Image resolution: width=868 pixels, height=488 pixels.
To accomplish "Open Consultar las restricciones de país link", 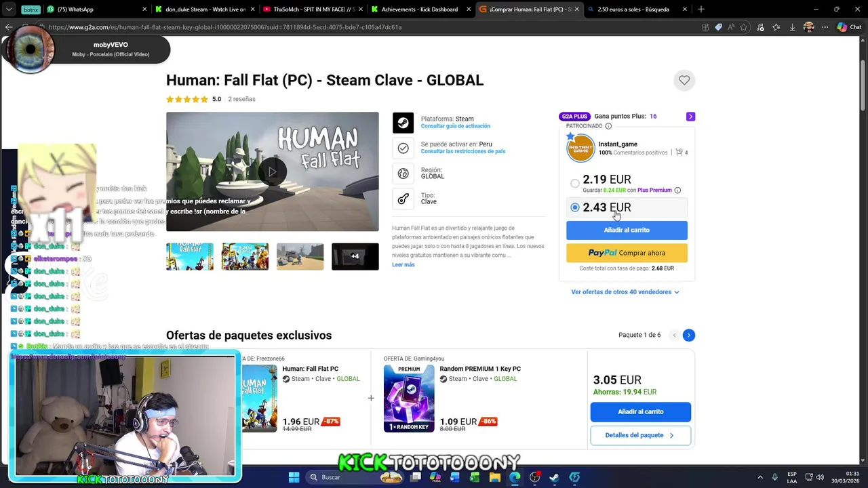I will (463, 152).
